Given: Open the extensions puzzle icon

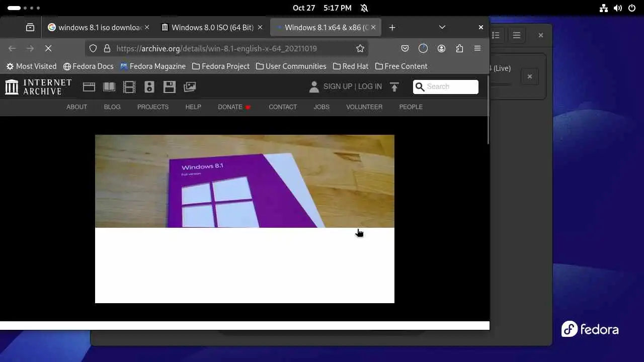Looking at the screenshot, I should [x=459, y=48].
